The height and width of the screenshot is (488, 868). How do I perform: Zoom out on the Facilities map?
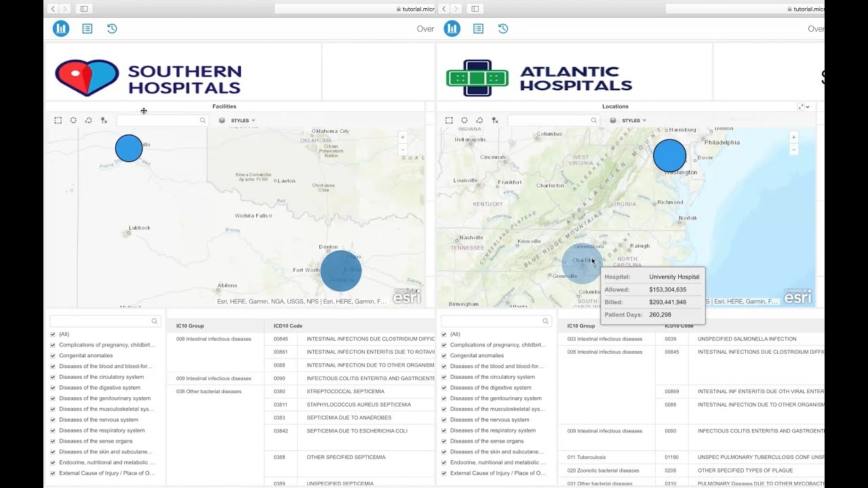click(403, 150)
